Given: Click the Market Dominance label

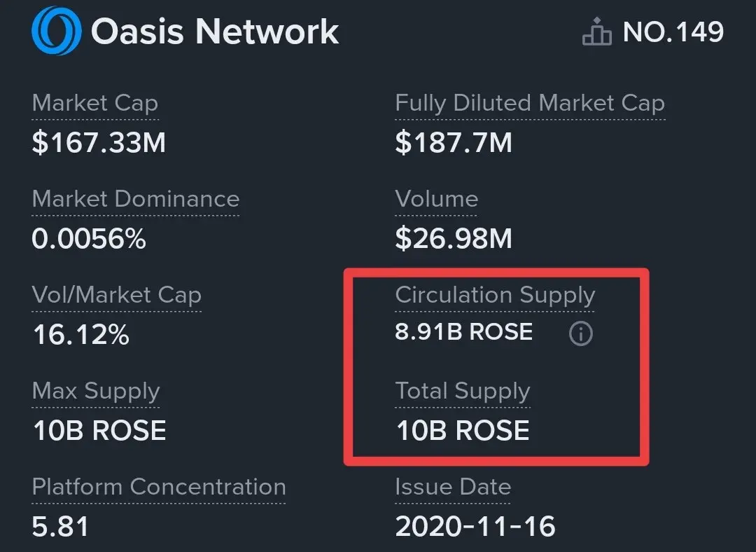Looking at the screenshot, I should point(136,199).
